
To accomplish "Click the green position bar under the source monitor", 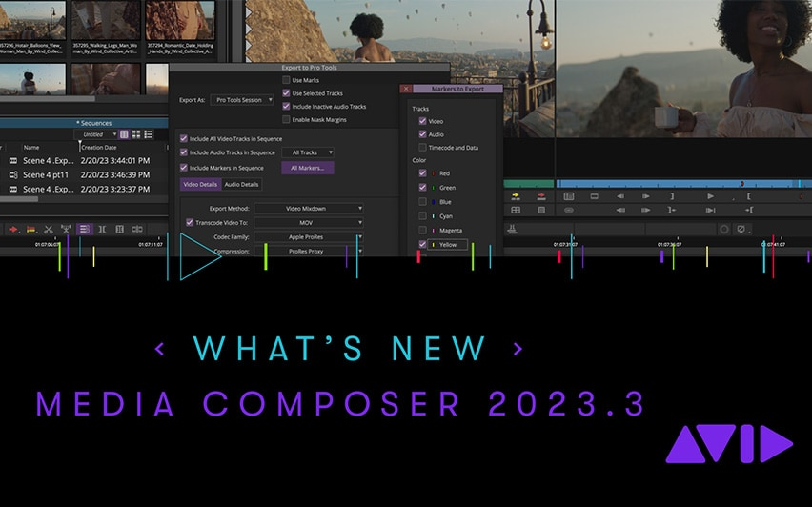I will pyautogui.click(x=529, y=184).
